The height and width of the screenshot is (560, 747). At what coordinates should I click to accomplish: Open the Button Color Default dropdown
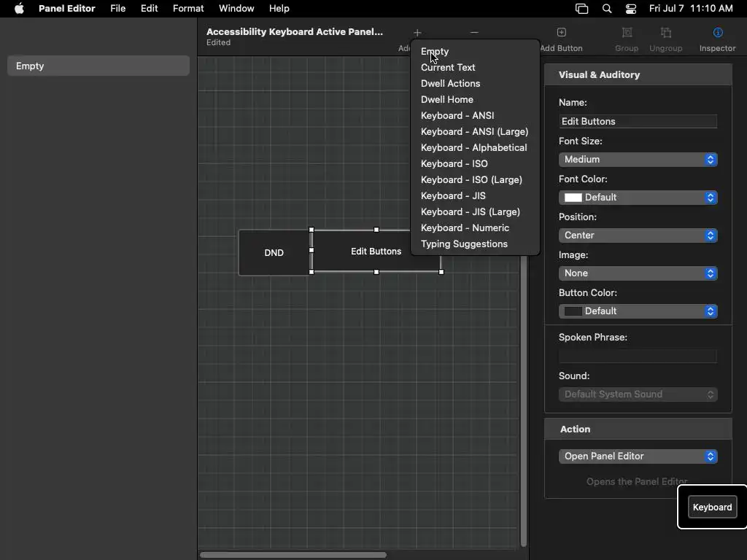point(638,311)
